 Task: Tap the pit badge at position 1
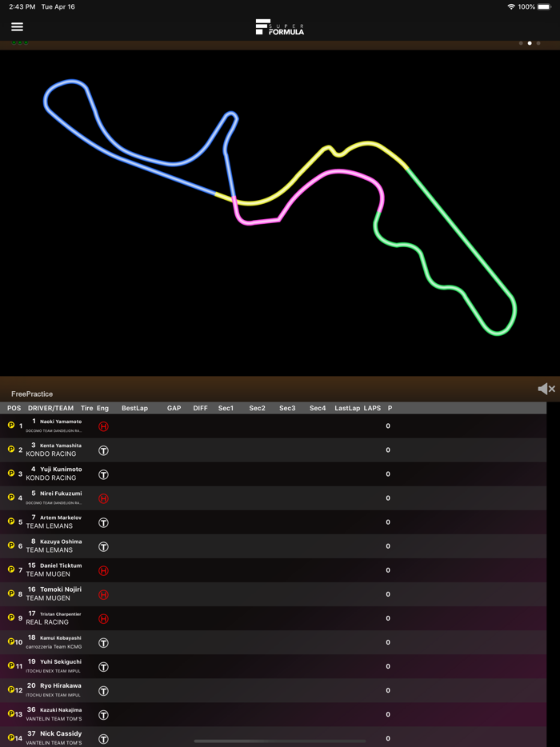[11, 425]
